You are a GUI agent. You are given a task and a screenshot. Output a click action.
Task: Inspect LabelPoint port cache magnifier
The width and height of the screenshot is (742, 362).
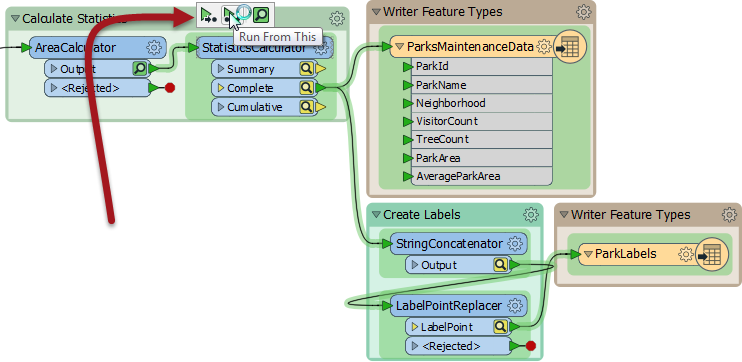coord(500,327)
